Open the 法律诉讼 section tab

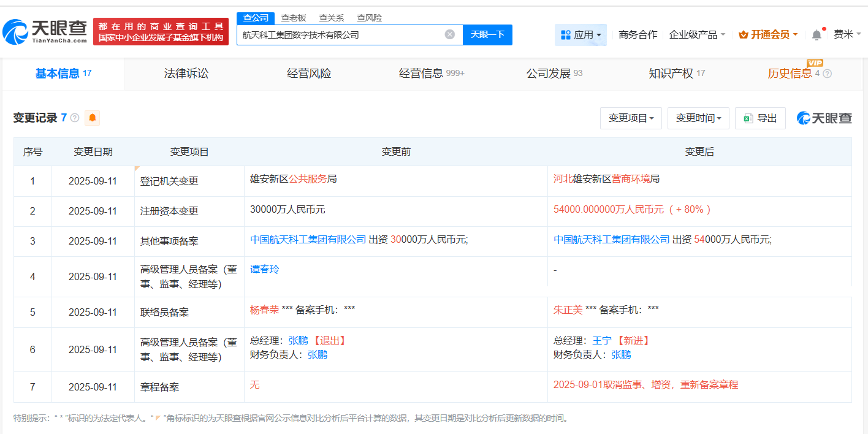click(x=185, y=74)
